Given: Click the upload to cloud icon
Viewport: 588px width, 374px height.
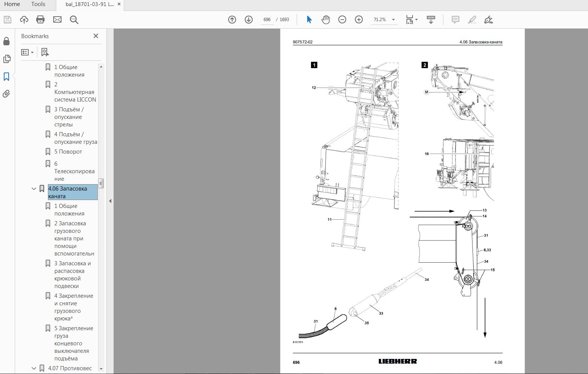Looking at the screenshot, I should (x=24, y=20).
